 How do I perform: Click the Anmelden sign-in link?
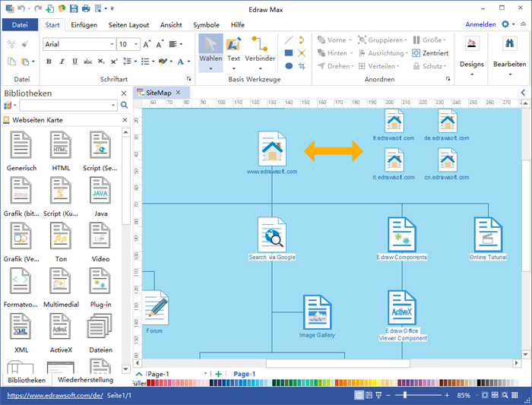(x=480, y=24)
